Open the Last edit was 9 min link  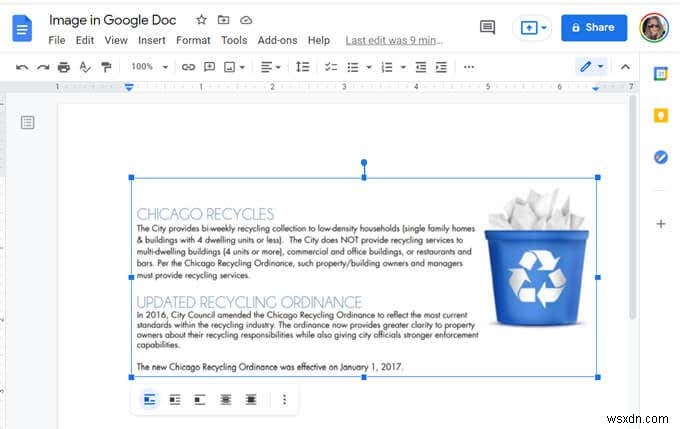[394, 40]
